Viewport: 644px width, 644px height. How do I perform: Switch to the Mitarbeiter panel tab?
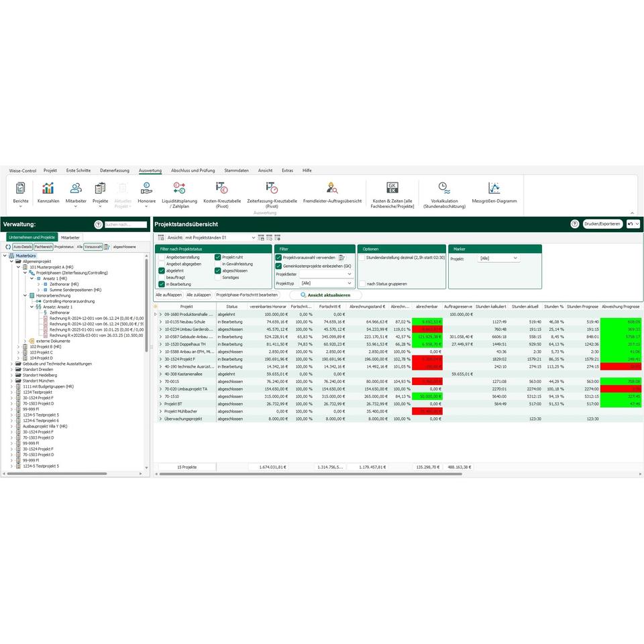[70, 237]
